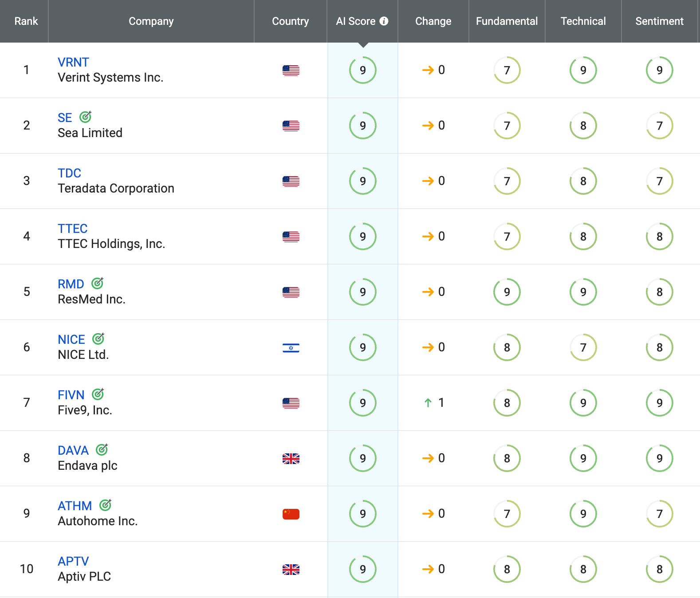Click the target icon next to ATHM
The image size is (700, 598).
point(106,505)
